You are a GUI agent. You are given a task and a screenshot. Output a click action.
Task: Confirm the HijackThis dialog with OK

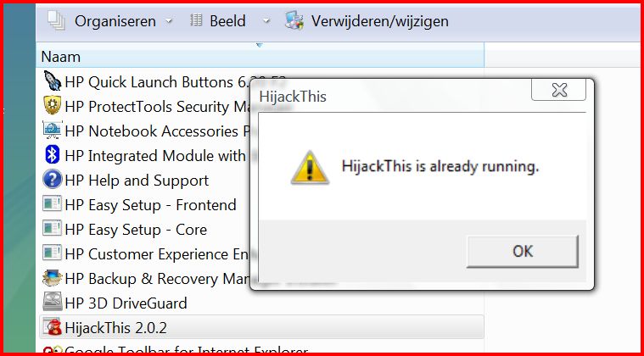(523, 251)
